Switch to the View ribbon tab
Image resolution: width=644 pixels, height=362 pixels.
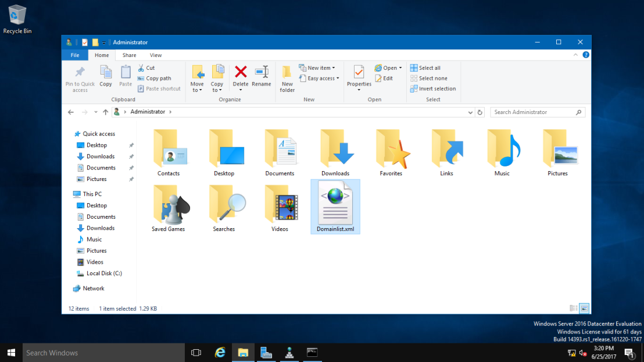tap(156, 55)
